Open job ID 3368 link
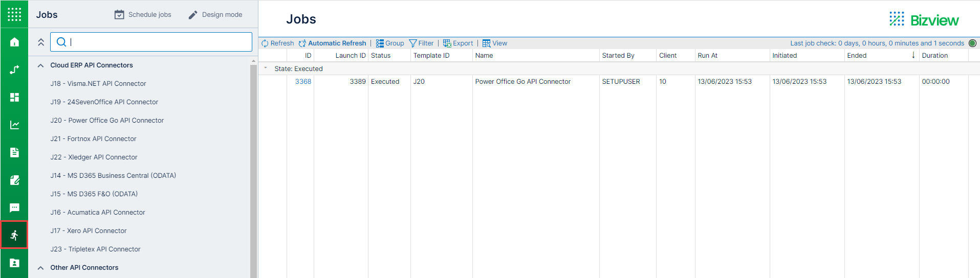This screenshot has width=980, height=278. [x=303, y=81]
